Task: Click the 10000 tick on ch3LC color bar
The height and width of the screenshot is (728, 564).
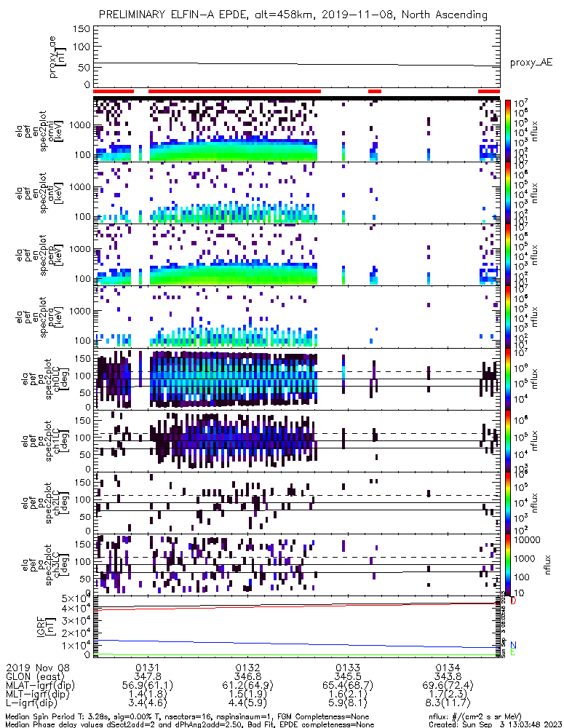Action: (x=528, y=539)
